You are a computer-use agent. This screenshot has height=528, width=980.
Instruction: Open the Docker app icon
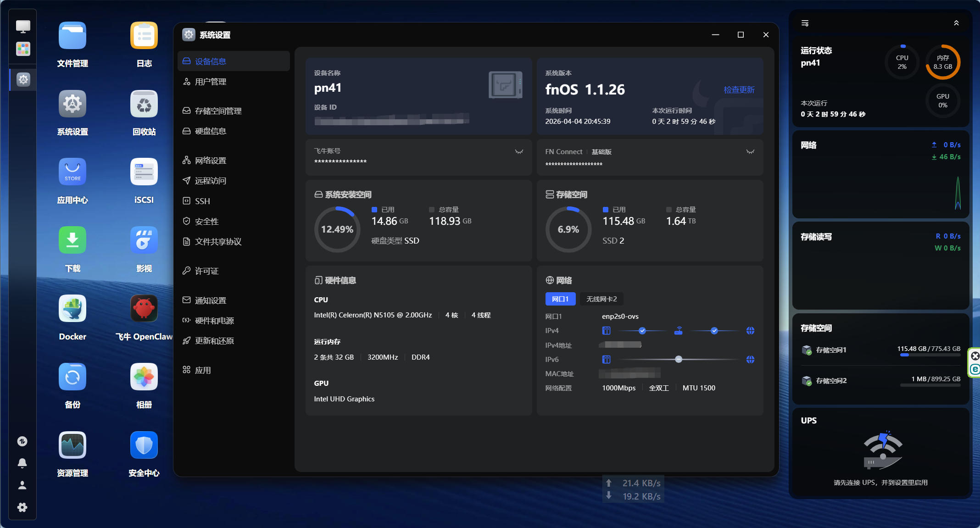pos(72,309)
